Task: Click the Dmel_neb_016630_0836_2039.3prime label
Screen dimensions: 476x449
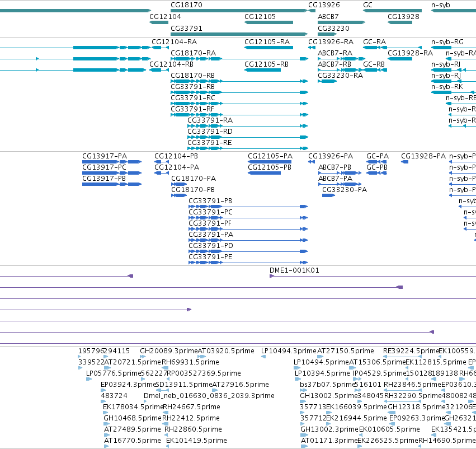Action: [x=209, y=396]
